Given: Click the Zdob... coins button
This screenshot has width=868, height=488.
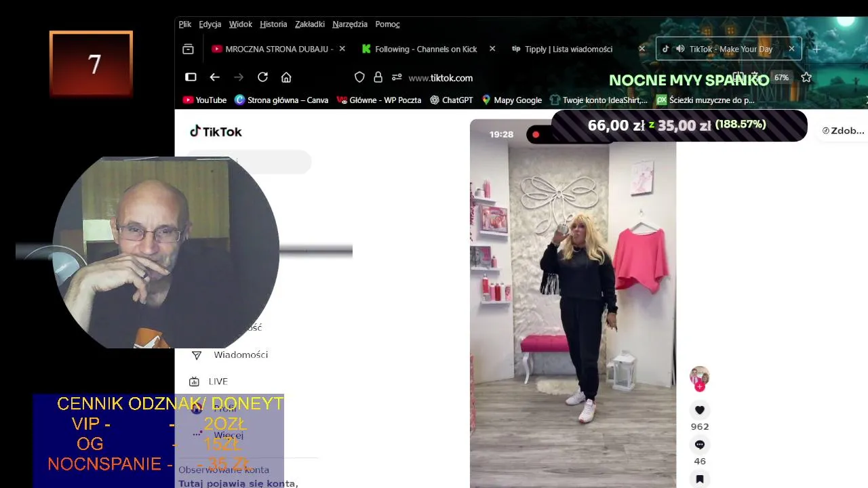Looking at the screenshot, I should coord(843,131).
